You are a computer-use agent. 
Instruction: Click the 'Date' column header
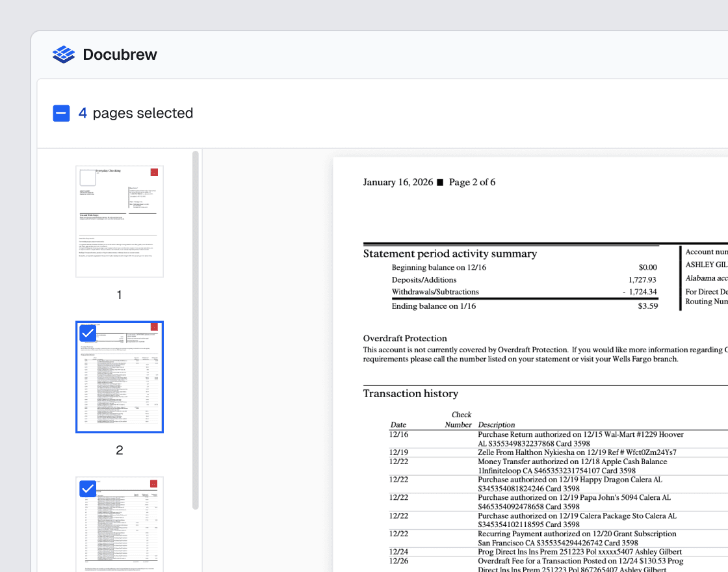coord(398,425)
